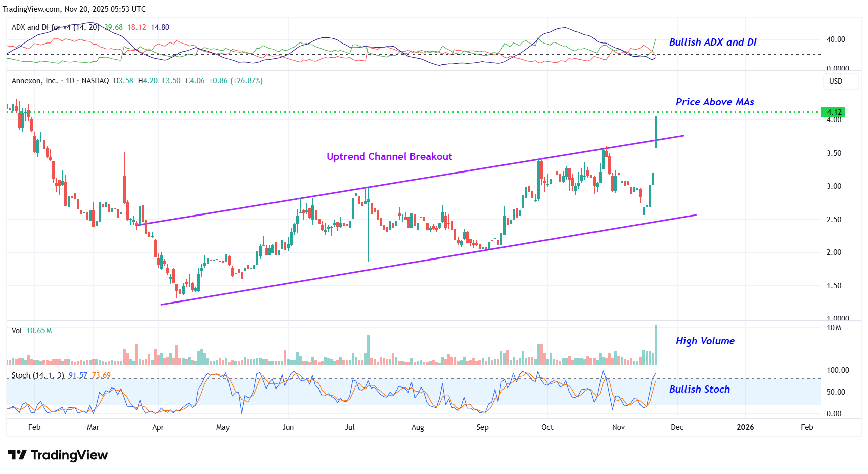Viewport: 868px width, 474px height.
Task: Click the Stoch (14, 1, 3) indicator legend
Action: point(37,375)
